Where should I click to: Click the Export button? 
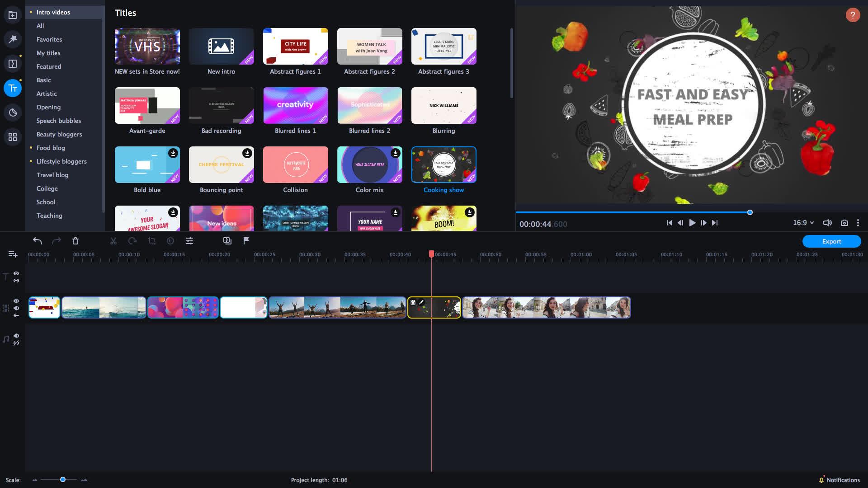[831, 241]
